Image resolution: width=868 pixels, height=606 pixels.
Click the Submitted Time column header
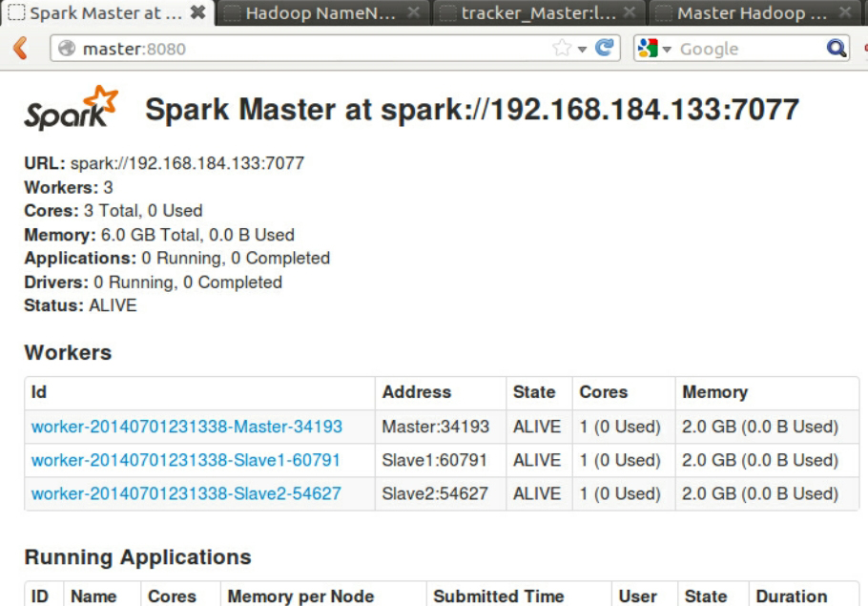(x=498, y=596)
